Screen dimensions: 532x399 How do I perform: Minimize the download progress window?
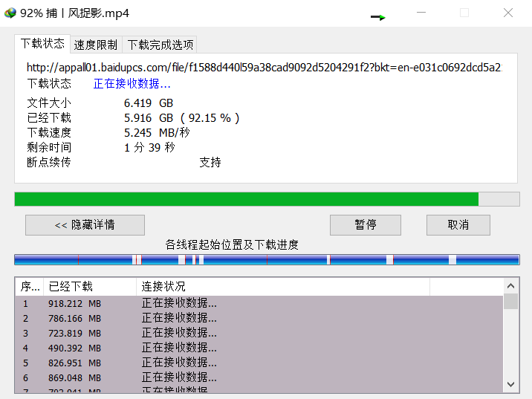[x=421, y=13]
